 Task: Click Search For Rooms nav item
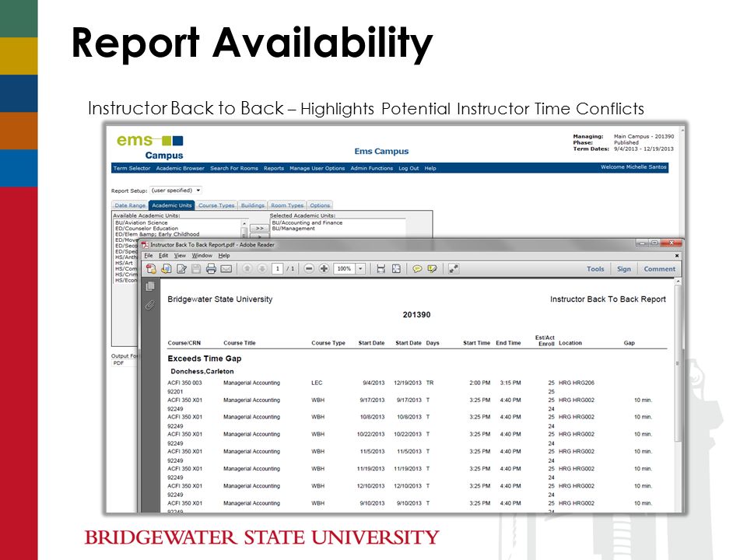(234, 168)
